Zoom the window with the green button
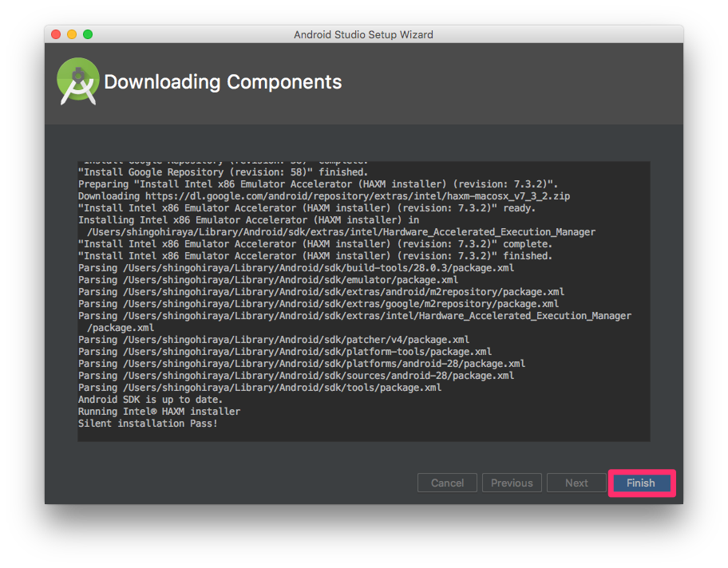This screenshot has width=728, height=568. click(x=88, y=34)
